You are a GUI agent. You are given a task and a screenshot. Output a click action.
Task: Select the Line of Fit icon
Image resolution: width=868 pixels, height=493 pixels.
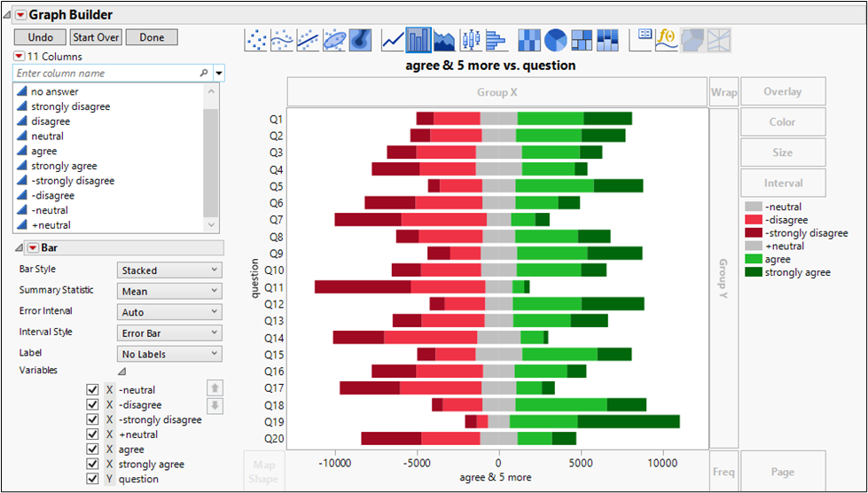coord(308,40)
